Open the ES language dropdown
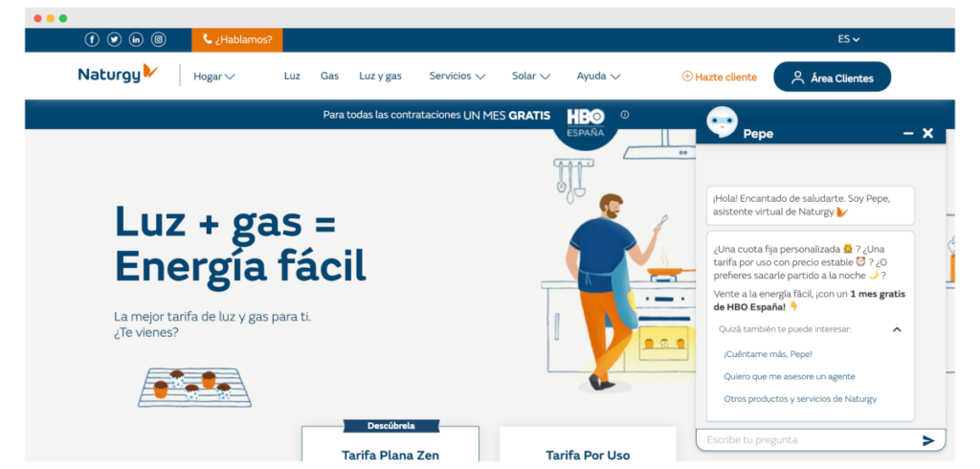The width and height of the screenshot is (980, 469). point(849,39)
